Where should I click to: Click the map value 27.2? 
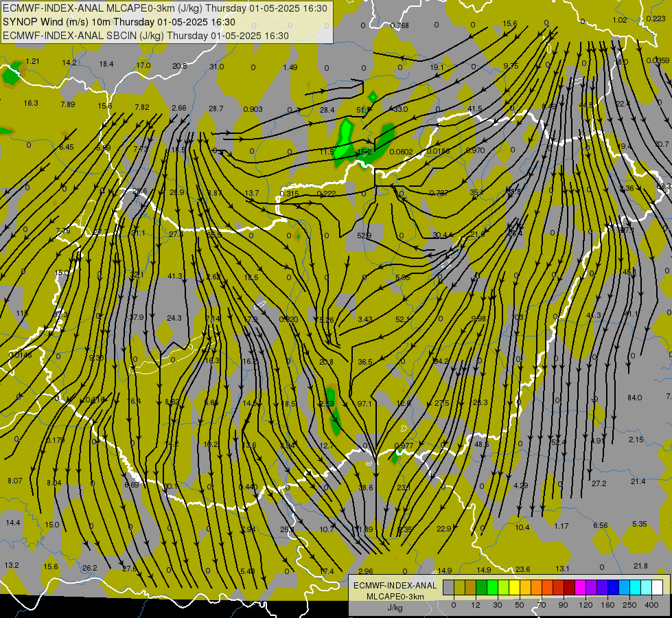point(599,483)
